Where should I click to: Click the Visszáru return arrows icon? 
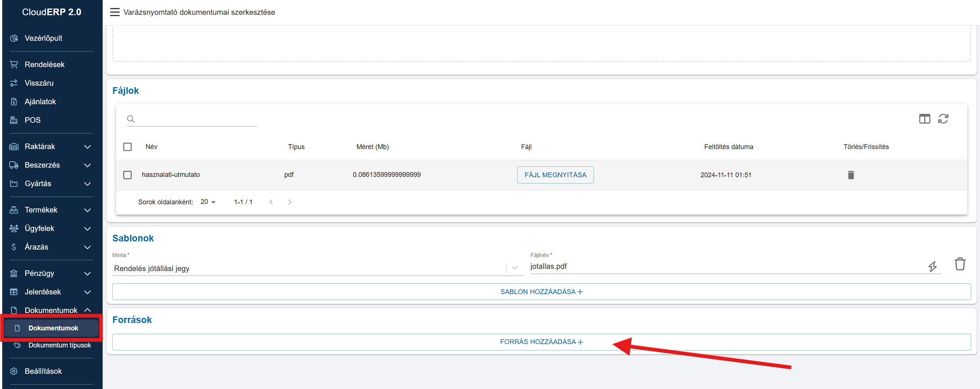[14, 83]
